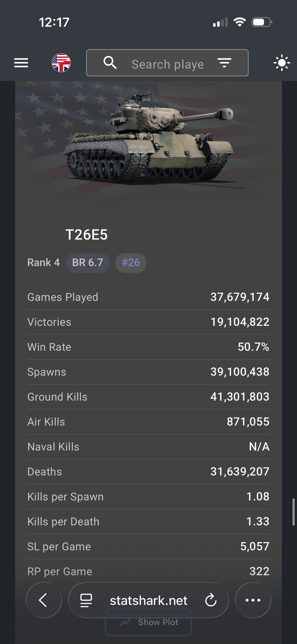Select the BR 6.7 badge
The image size is (297, 644).
pyautogui.click(x=88, y=263)
